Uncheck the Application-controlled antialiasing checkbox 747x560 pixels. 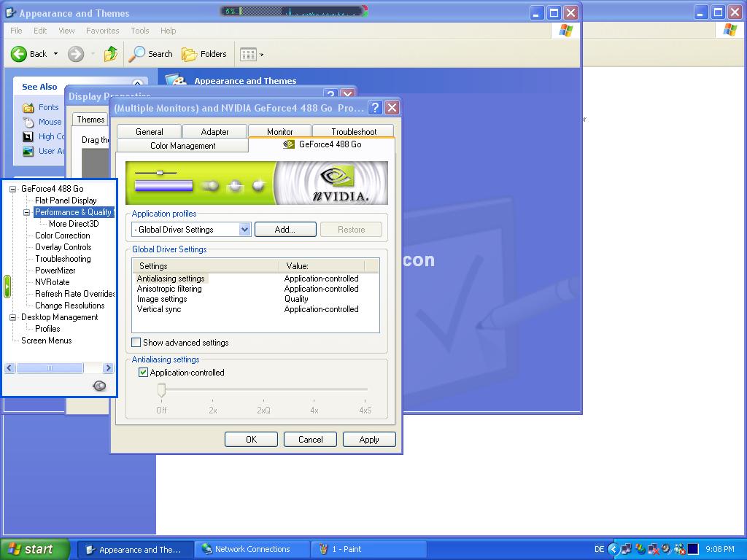coord(143,373)
